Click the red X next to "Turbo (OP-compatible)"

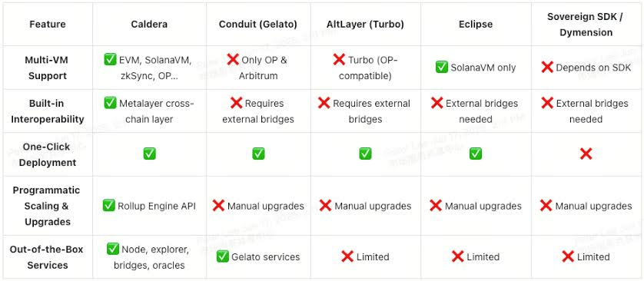[x=339, y=59]
